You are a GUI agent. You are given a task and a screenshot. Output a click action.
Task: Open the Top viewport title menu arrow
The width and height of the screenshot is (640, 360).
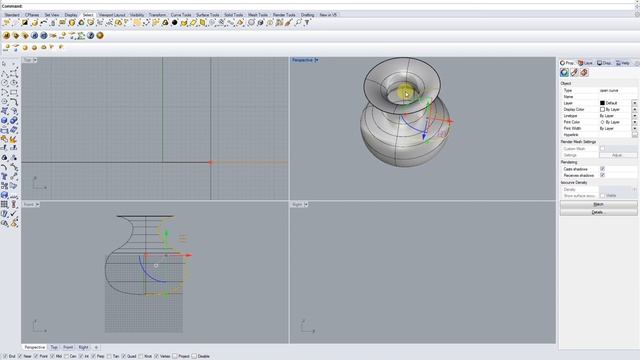tap(35, 60)
